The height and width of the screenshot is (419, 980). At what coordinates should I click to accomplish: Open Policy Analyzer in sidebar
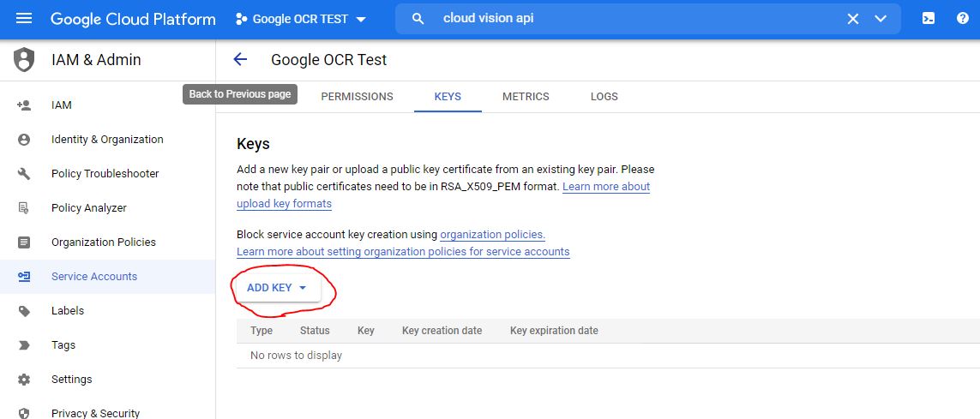[x=89, y=208]
